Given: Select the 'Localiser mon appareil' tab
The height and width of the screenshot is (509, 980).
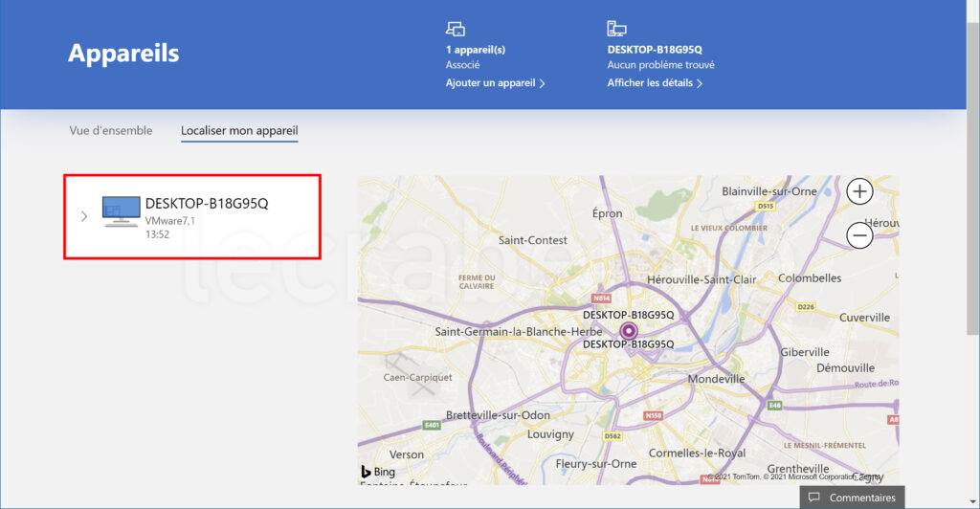Looking at the screenshot, I should 239,130.
